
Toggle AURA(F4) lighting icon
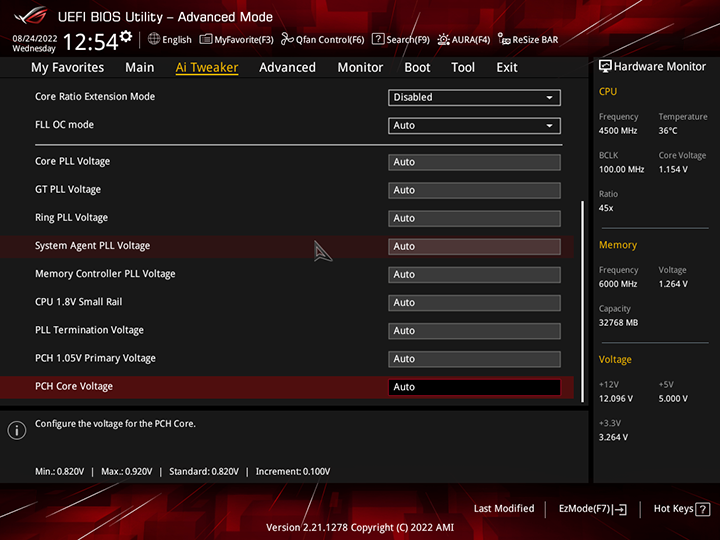[444, 40]
